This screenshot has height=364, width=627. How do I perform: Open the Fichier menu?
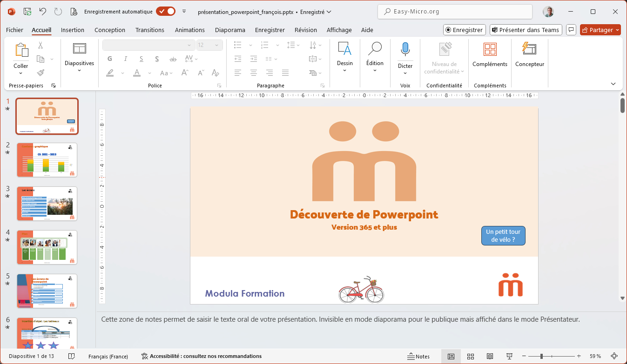click(x=14, y=30)
